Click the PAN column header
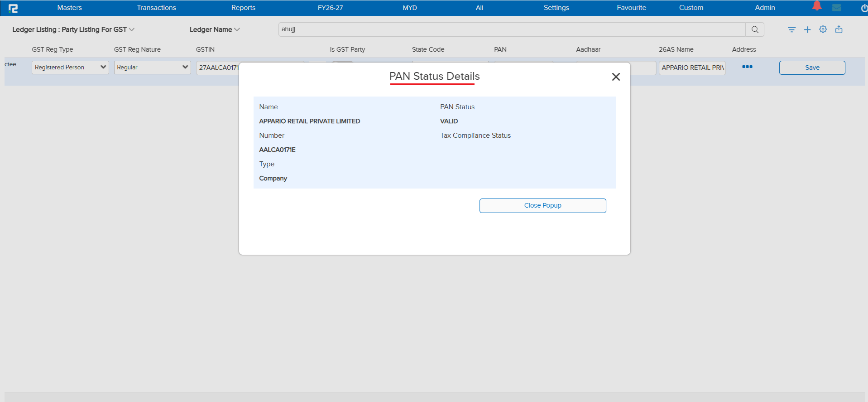The image size is (868, 402). click(x=500, y=49)
